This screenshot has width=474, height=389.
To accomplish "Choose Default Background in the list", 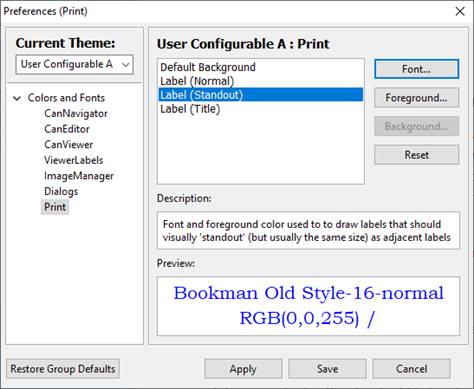I will click(261, 67).
